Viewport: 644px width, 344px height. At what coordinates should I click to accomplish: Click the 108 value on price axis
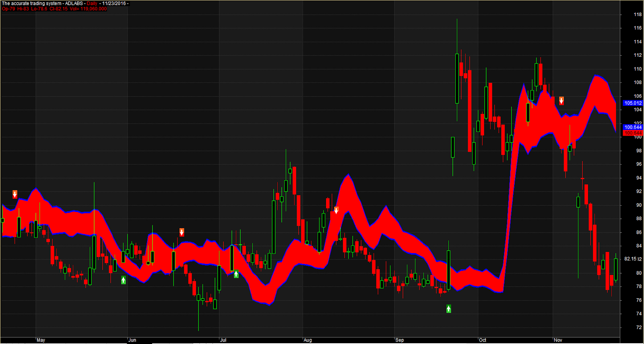tap(638, 82)
